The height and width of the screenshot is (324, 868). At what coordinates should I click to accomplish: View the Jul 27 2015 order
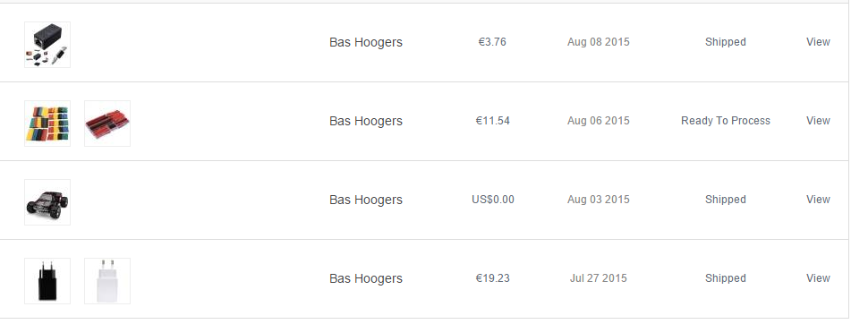click(x=818, y=278)
